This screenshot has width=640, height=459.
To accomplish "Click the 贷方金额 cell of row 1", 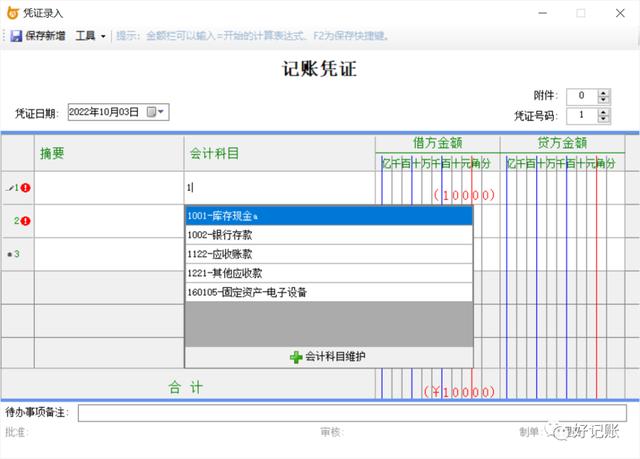I will coord(562,188).
